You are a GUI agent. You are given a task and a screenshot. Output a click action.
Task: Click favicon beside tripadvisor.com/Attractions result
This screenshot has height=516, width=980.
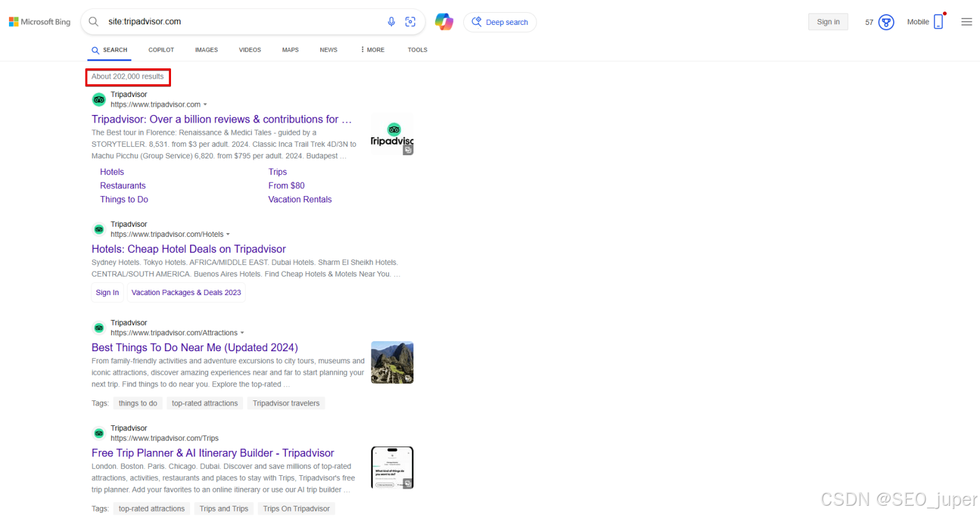(x=99, y=328)
